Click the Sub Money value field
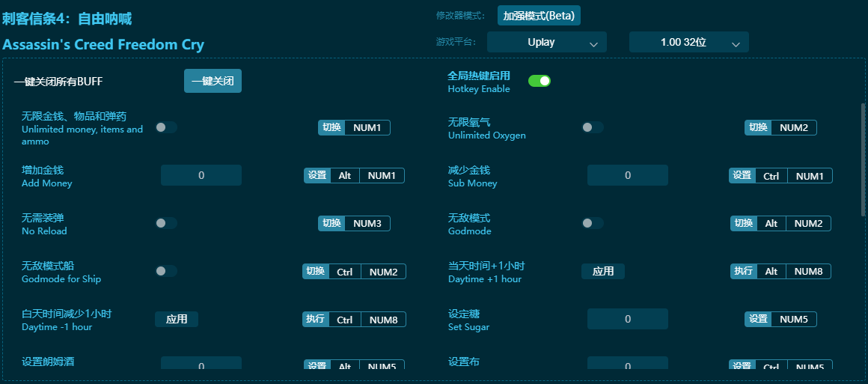This screenshot has height=384, width=868. pos(628,175)
